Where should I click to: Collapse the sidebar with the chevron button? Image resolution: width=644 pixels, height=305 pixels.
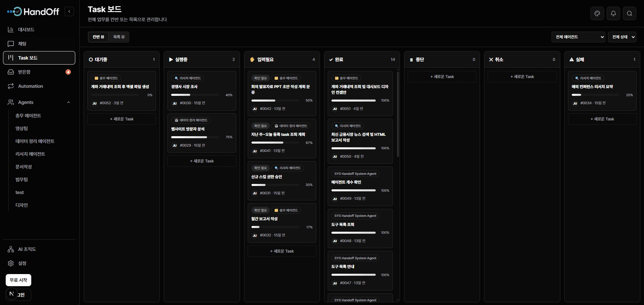[x=69, y=11]
